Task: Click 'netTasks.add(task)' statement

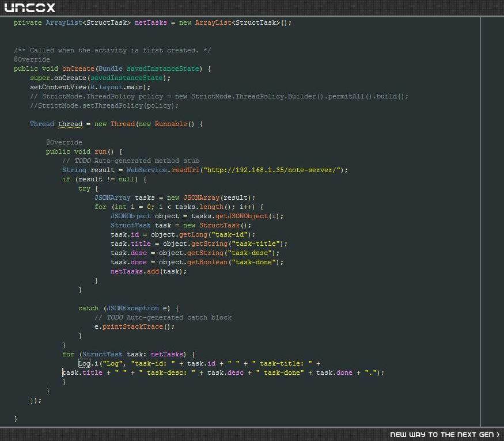Action: [149, 271]
